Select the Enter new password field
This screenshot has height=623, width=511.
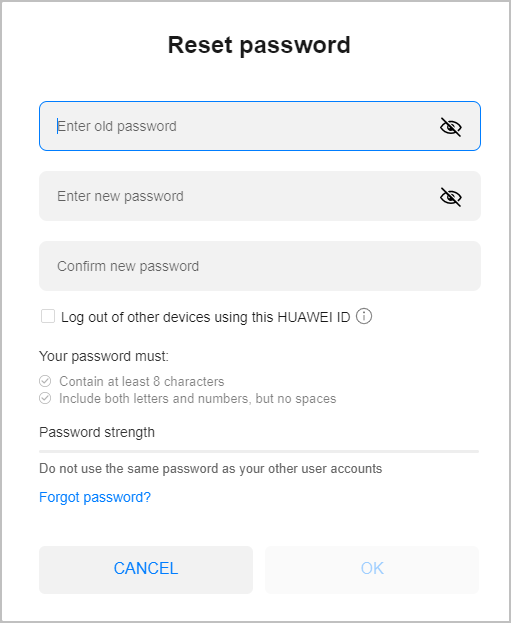[260, 196]
